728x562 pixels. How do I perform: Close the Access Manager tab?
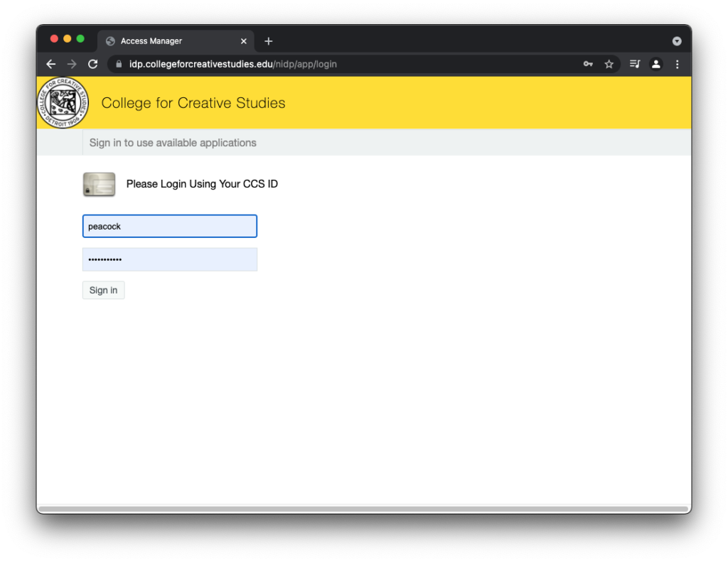[244, 41]
